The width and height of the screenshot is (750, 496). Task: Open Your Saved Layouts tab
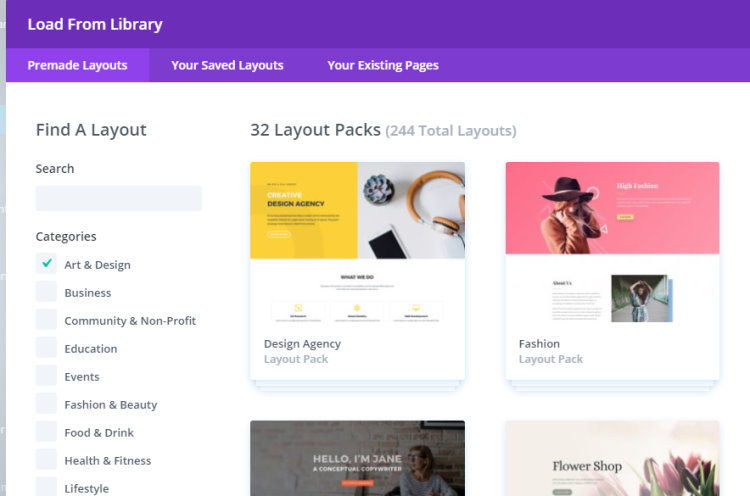(227, 65)
